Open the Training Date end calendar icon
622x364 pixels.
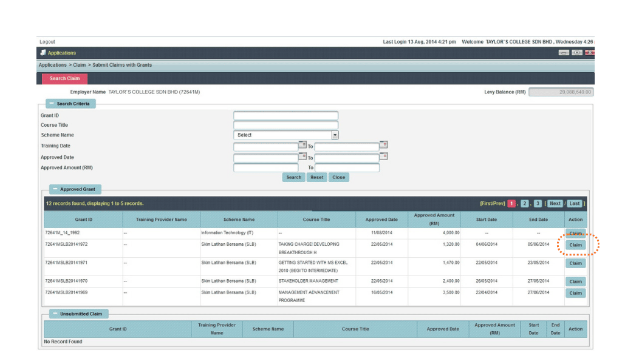383,144
